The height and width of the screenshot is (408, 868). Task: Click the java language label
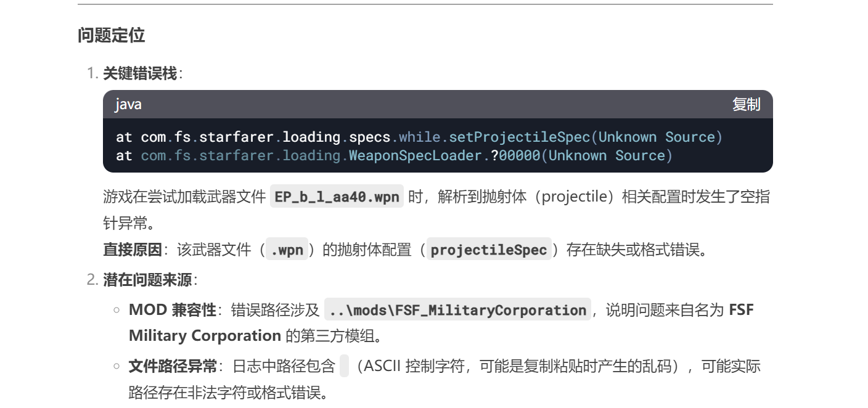click(x=128, y=105)
